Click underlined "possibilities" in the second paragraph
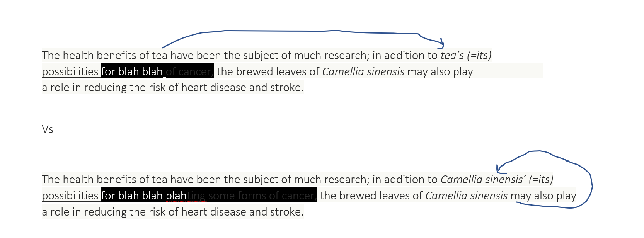 70,196
